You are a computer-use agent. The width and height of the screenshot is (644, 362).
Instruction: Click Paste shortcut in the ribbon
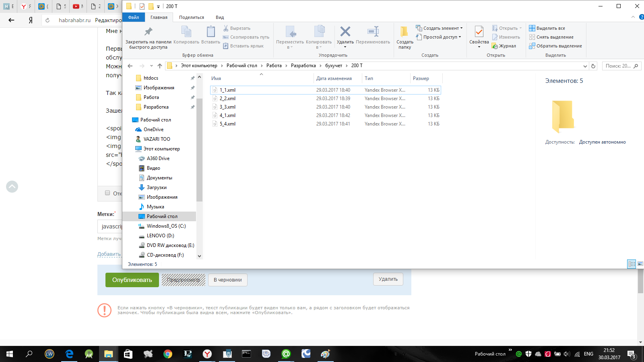(243, 46)
